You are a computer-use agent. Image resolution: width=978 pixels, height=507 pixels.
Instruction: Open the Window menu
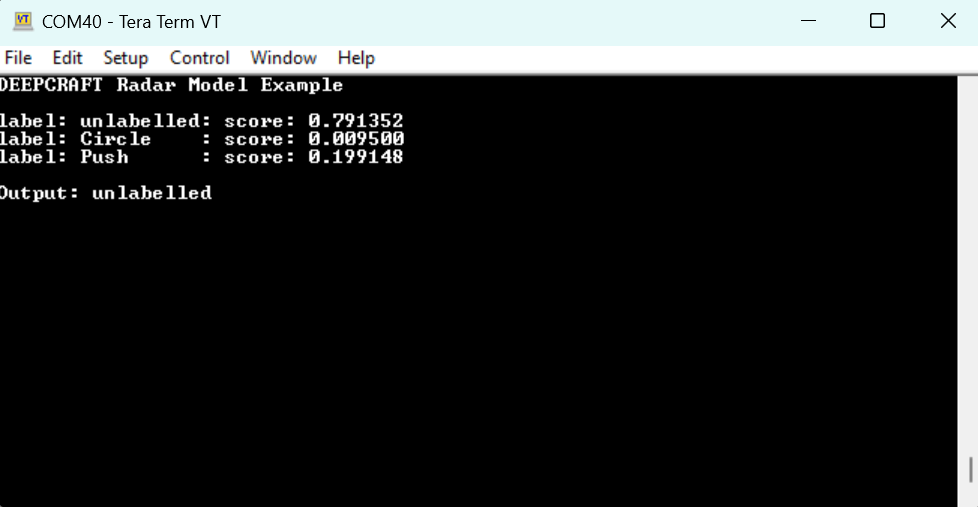coord(283,58)
